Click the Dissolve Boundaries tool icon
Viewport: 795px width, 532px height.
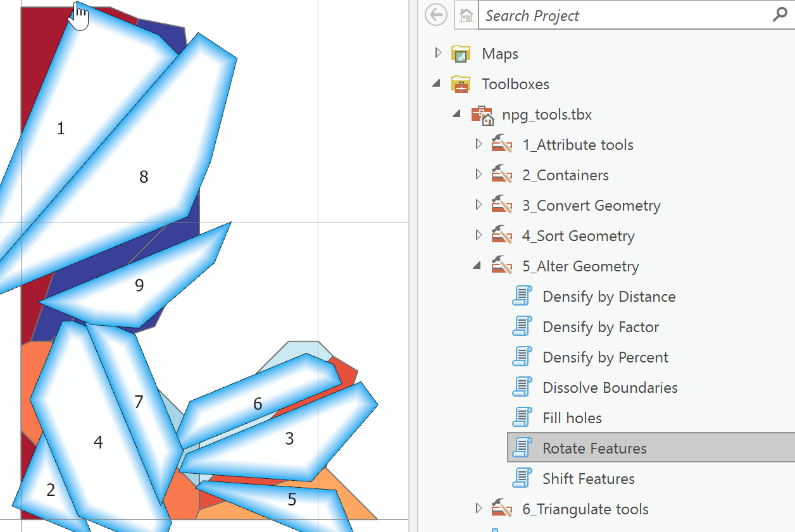(x=522, y=387)
